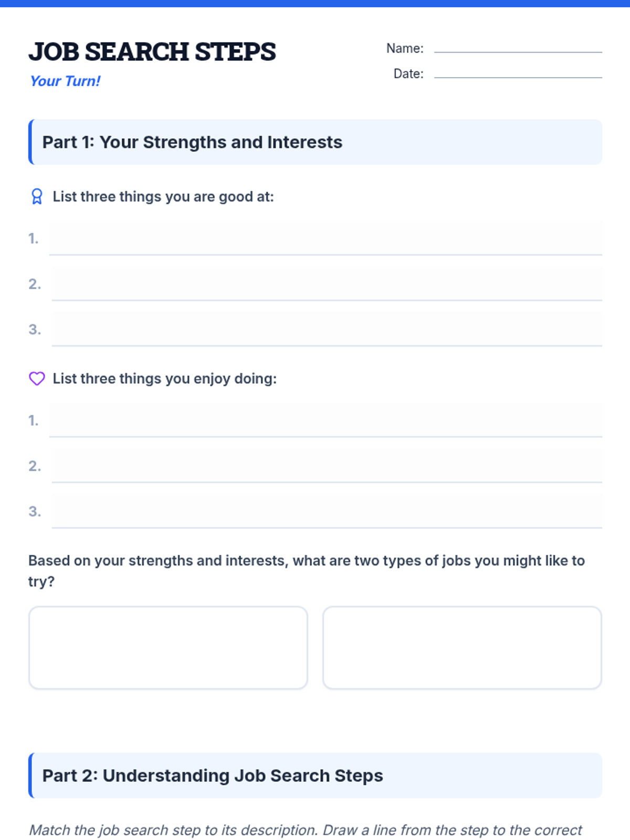The image size is (630, 840).
Task: Click the 'List three things you are good at' prompt
Action: pos(163,196)
